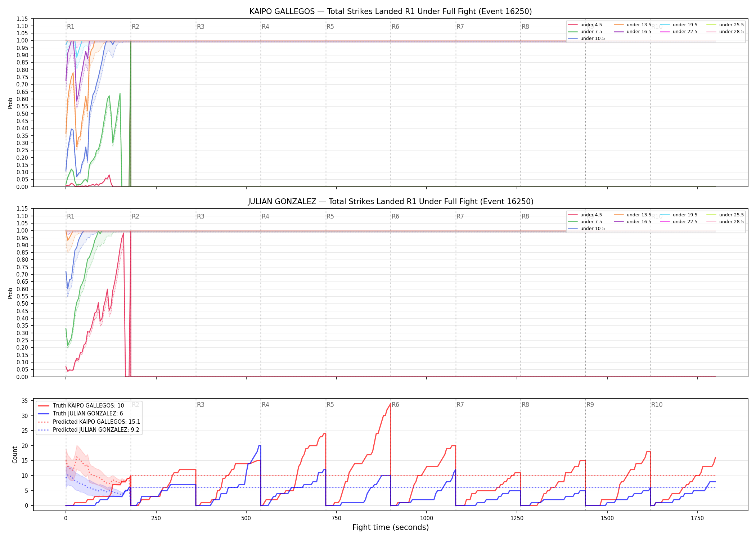Click the '1.15' tick on Kaipo Gallegos chart
The image size is (756, 540).
click(22, 19)
